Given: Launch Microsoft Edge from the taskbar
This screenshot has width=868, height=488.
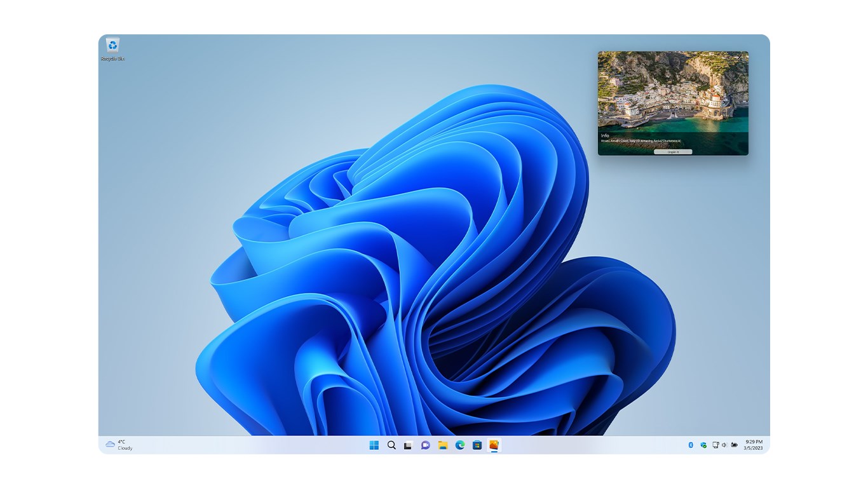Looking at the screenshot, I should pyautogui.click(x=460, y=445).
